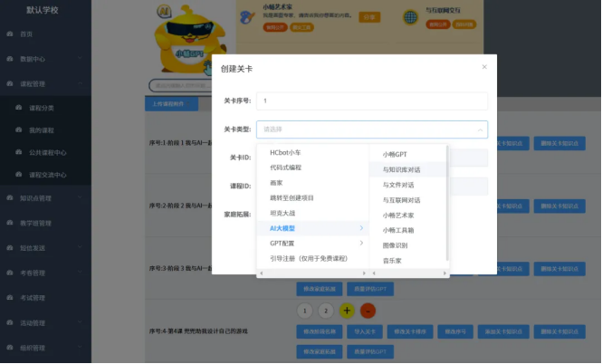Viewport: 602px width, 364px height.
Task: Choose 跳转至创建项目 option
Action: [x=313, y=197]
